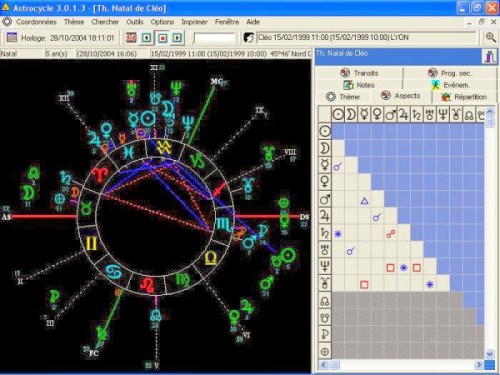Select the Saturn-Sun sextile aspect cell

pos(338,234)
